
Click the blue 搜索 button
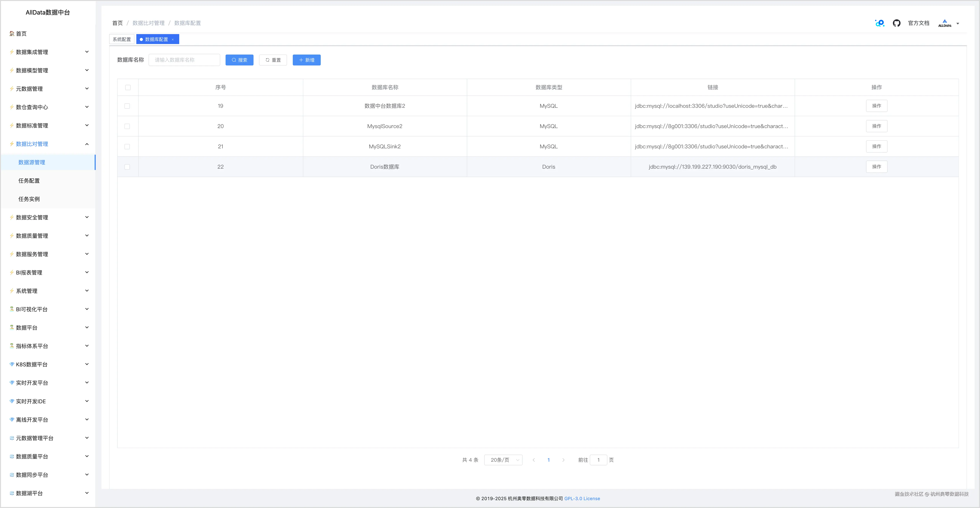pyautogui.click(x=239, y=60)
